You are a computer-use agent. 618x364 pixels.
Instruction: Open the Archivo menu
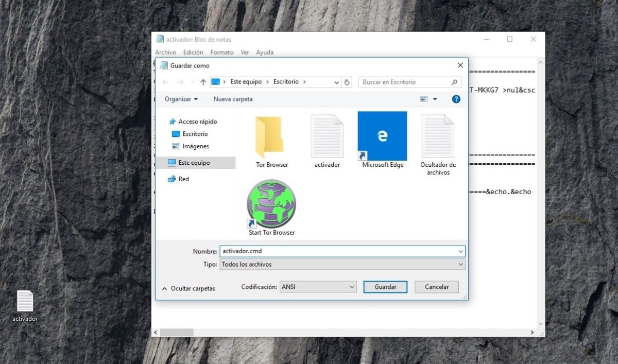(x=165, y=52)
